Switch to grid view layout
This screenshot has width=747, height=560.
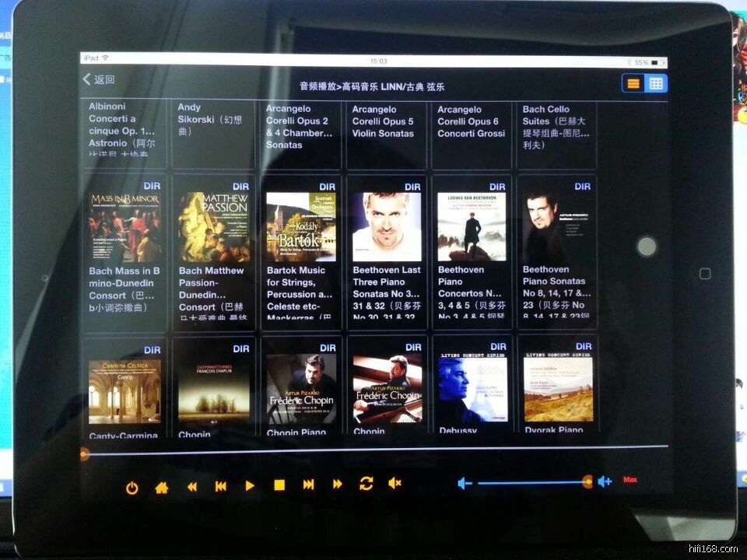click(x=656, y=83)
